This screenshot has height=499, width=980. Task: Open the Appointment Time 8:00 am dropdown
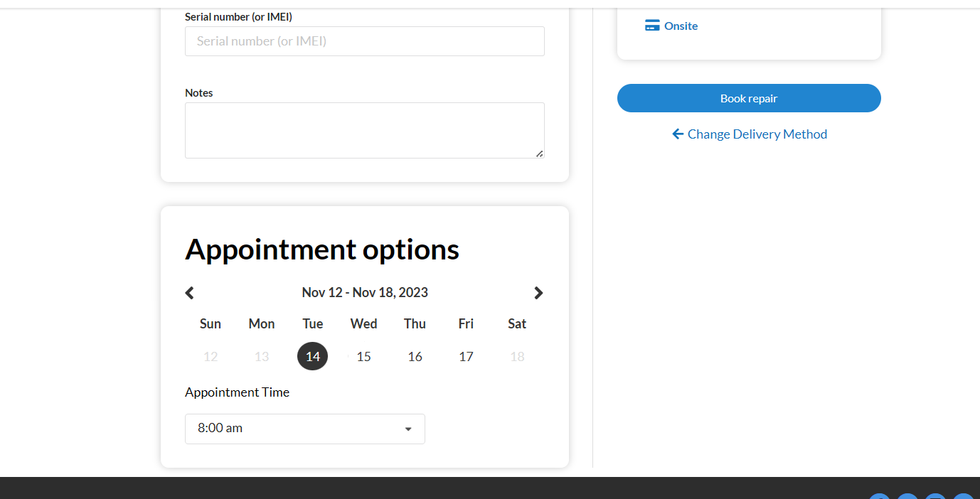pos(305,429)
